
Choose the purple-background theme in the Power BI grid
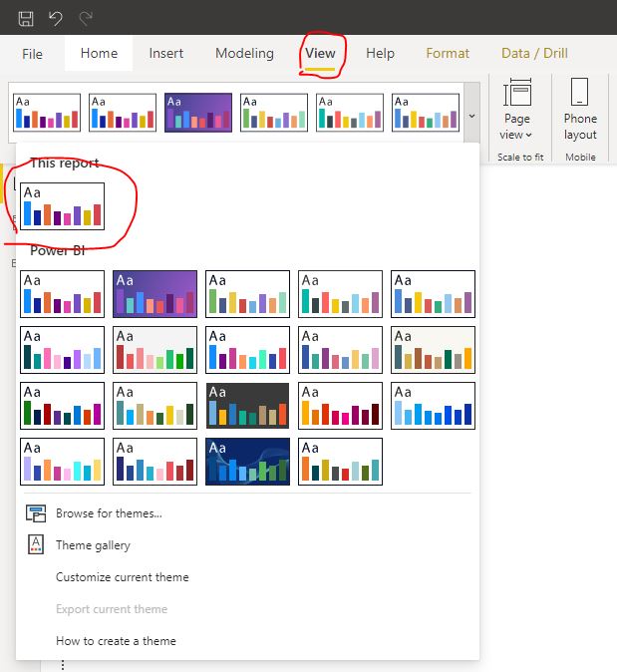(154, 294)
